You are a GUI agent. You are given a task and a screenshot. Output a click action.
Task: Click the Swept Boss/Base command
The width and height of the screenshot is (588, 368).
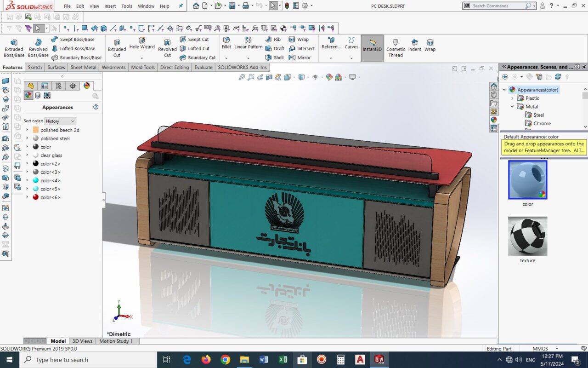coord(73,40)
